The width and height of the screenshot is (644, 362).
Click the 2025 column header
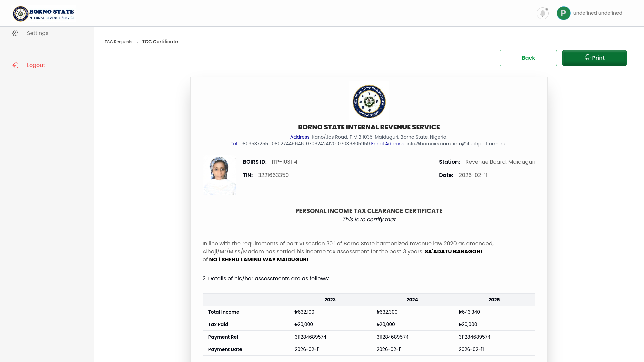[494, 300]
